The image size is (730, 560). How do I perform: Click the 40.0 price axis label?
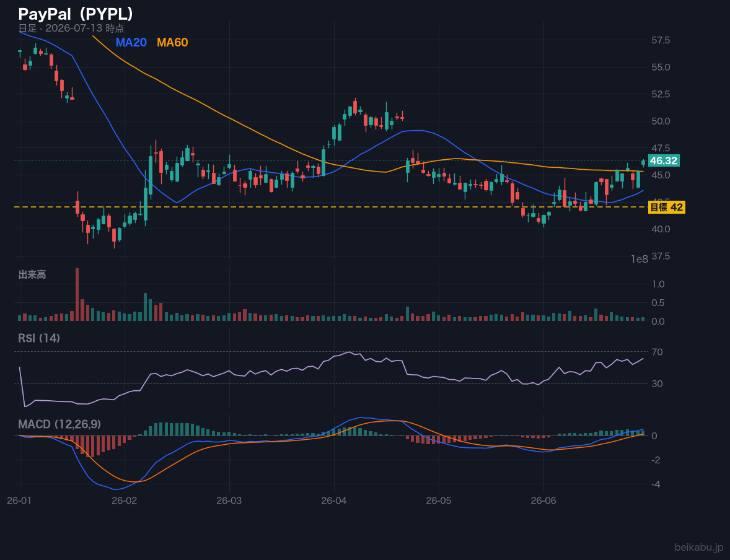click(x=661, y=229)
